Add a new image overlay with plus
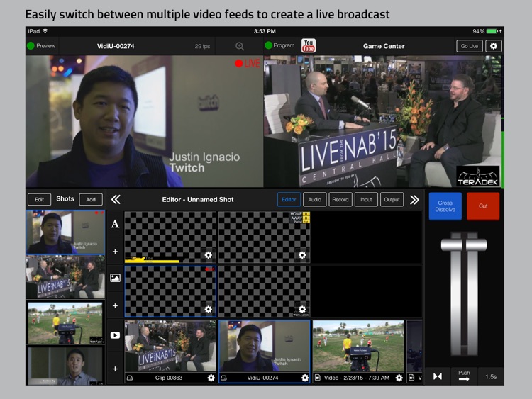 [x=115, y=305]
